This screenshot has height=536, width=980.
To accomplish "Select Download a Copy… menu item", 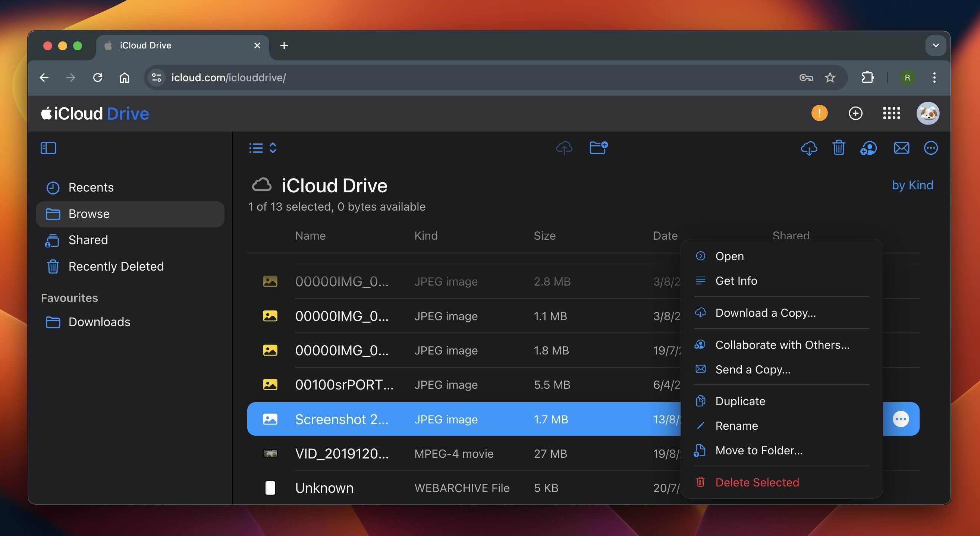I will coord(781,313).
